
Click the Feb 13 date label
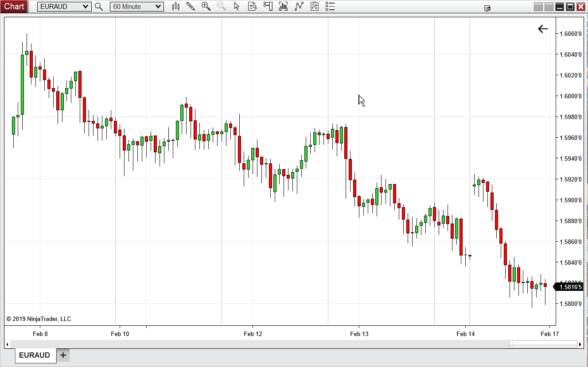359,334
